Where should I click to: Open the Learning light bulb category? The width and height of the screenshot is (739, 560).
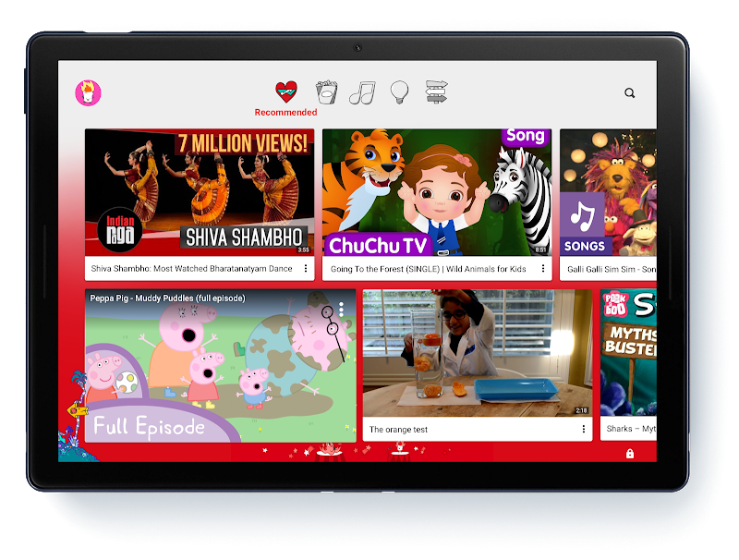(399, 91)
